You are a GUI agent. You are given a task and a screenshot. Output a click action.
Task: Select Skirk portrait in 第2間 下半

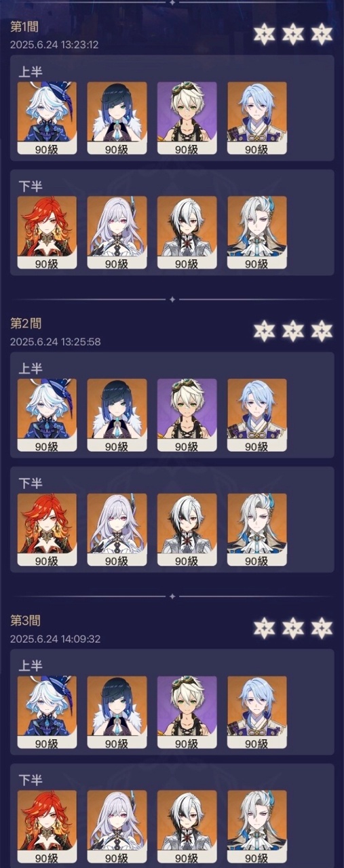117,530
